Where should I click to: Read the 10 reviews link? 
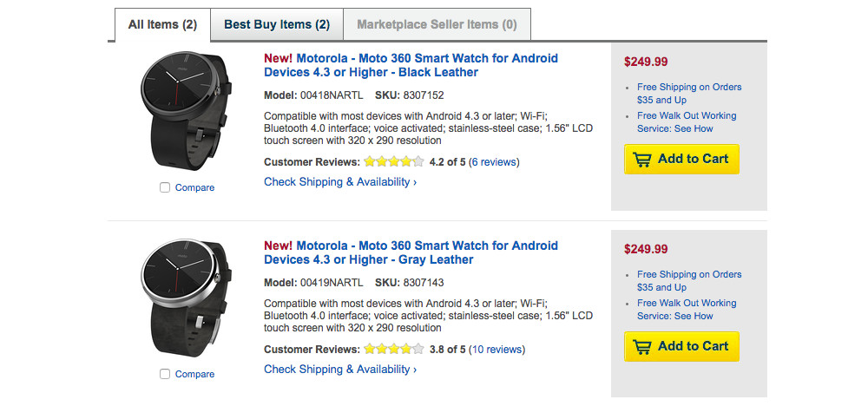pos(497,350)
